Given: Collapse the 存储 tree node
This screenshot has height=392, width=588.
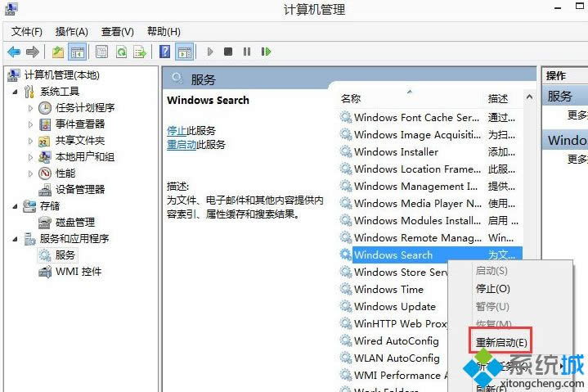Looking at the screenshot, I should (x=15, y=206).
